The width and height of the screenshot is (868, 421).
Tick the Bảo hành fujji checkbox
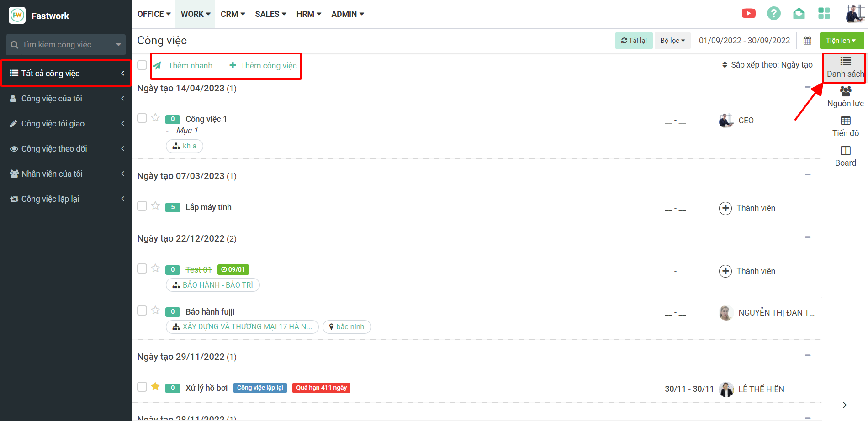[142, 310]
